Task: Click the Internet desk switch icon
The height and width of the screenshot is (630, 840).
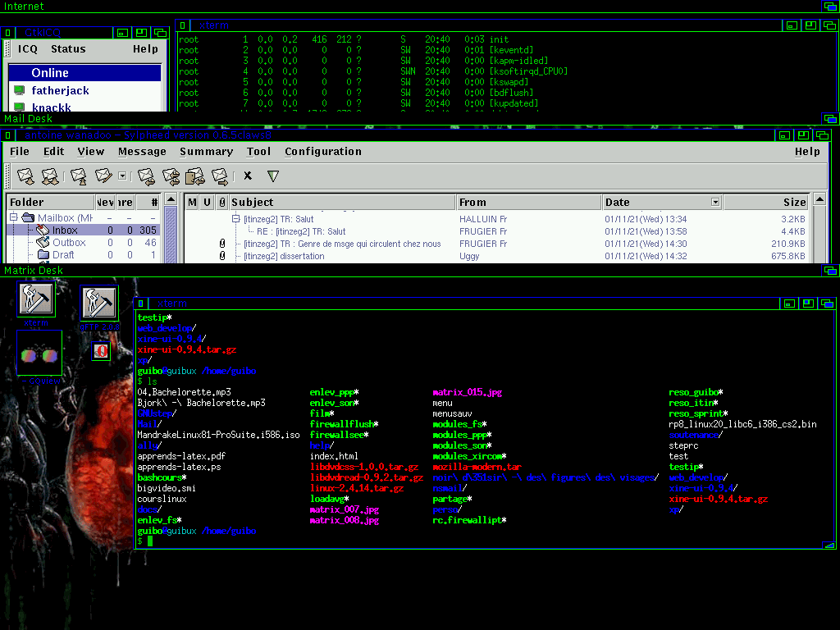Action: coord(830,7)
